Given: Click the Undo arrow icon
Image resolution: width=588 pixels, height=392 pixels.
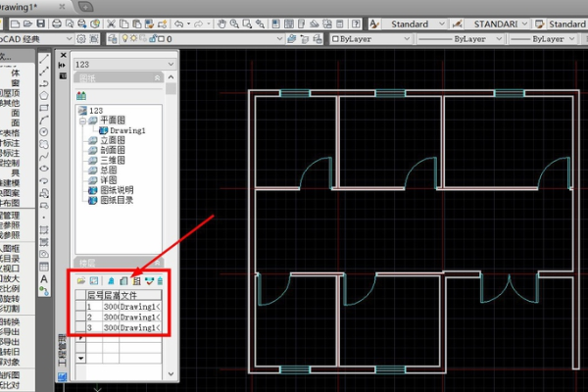Looking at the screenshot, I should (x=180, y=24).
